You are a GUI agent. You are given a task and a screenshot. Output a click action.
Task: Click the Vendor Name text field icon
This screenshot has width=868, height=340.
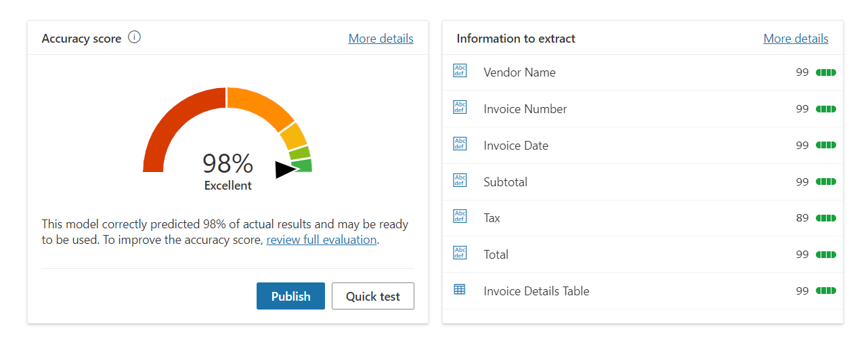(x=460, y=71)
